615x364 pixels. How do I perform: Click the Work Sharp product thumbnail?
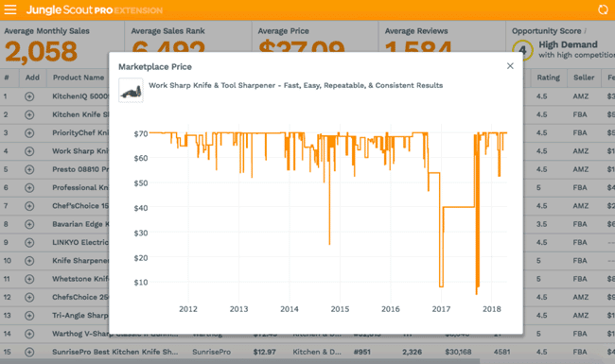[131, 91]
